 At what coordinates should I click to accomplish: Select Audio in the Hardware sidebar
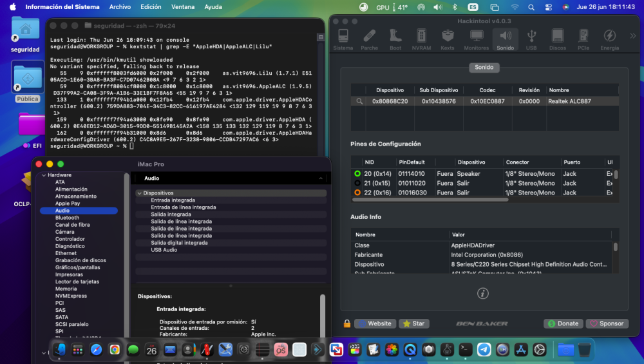(79, 211)
